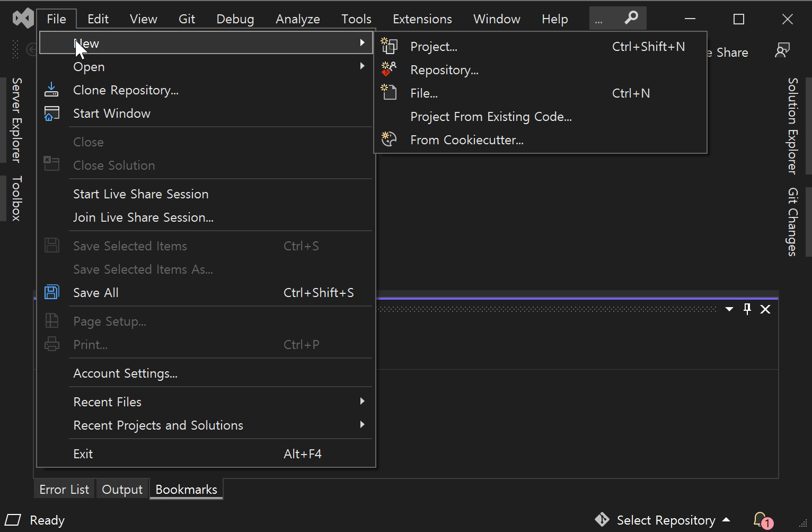Screen dimensions: 812x532
Task: Open the View menu
Action: pos(144,19)
